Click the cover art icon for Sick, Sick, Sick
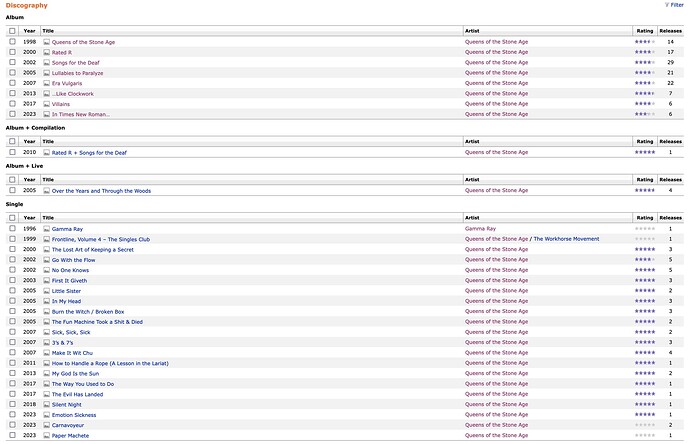690x444 pixels. [47, 332]
